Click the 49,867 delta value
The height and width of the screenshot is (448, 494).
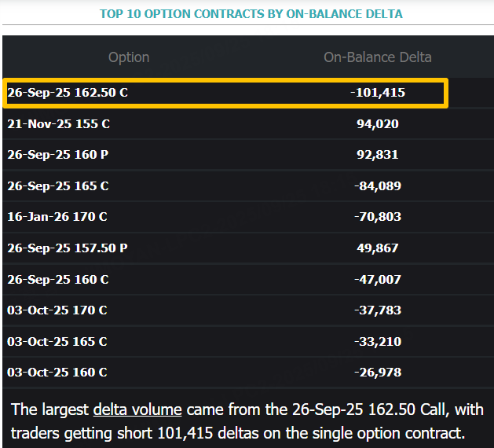378,248
